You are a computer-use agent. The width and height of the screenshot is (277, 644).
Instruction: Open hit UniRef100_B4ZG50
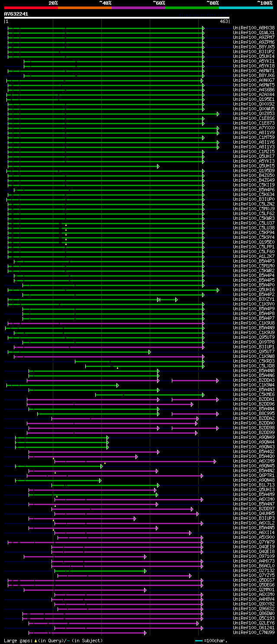tap(254, 175)
